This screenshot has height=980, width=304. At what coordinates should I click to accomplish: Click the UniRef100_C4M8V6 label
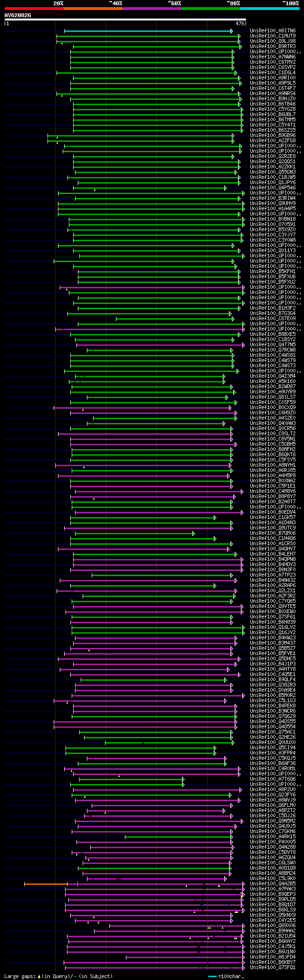[273, 491]
